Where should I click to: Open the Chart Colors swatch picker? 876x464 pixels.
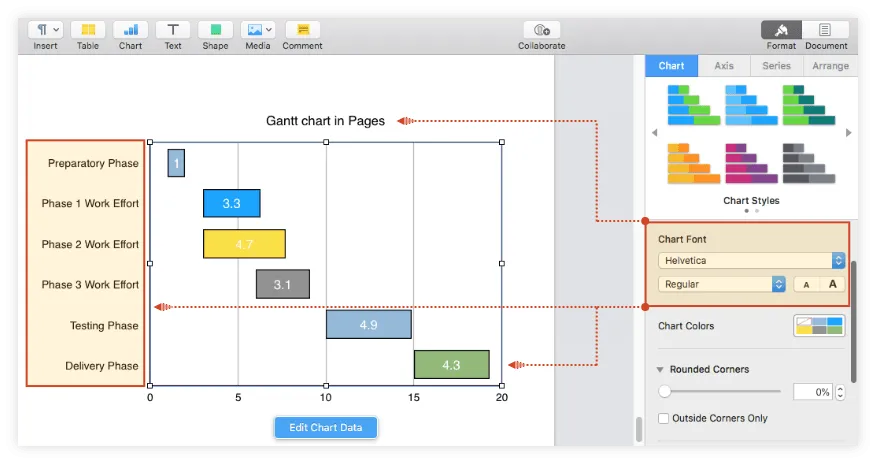(x=819, y=326)
